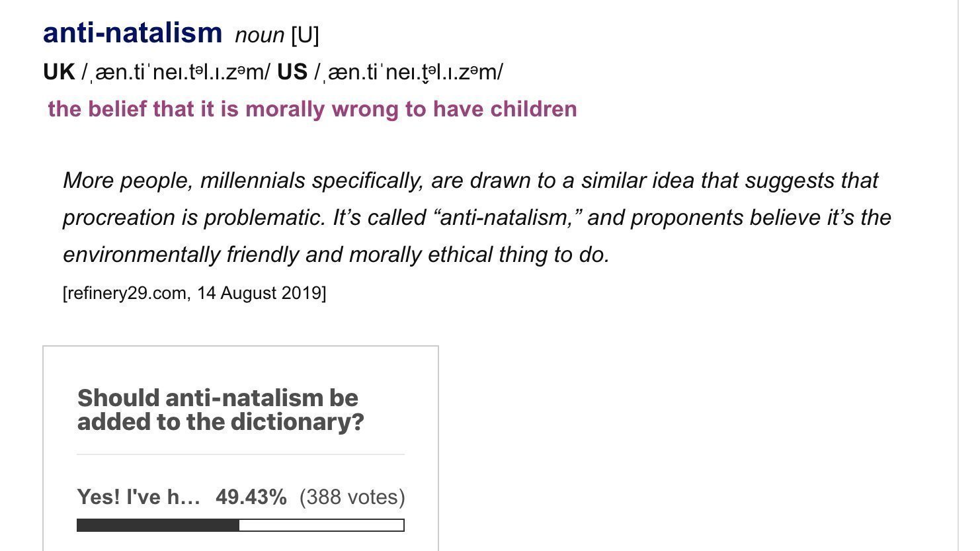Select the purple definition text

click(x=311, y=109)
